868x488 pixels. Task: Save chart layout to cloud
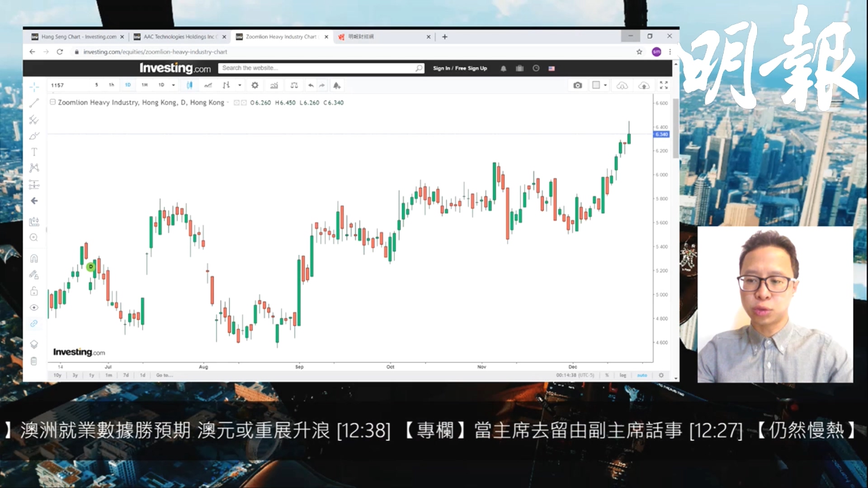click(x=644, y=85)
